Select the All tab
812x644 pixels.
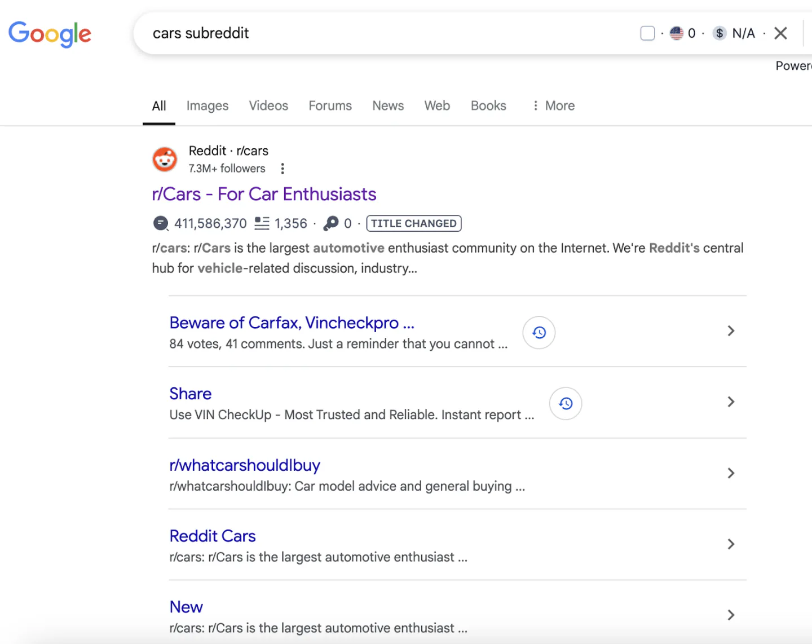click(x=159, y=105)
